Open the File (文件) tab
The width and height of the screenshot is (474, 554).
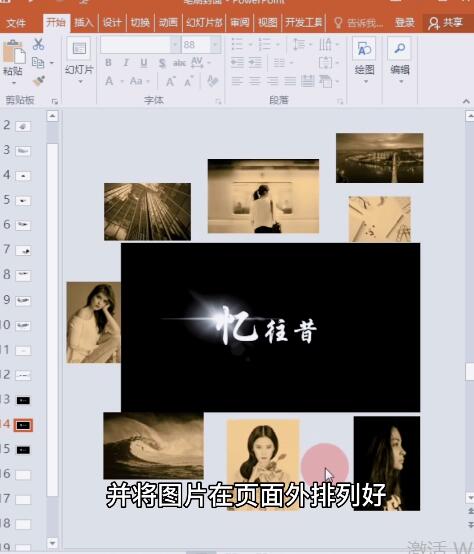[x=16, y=23]
